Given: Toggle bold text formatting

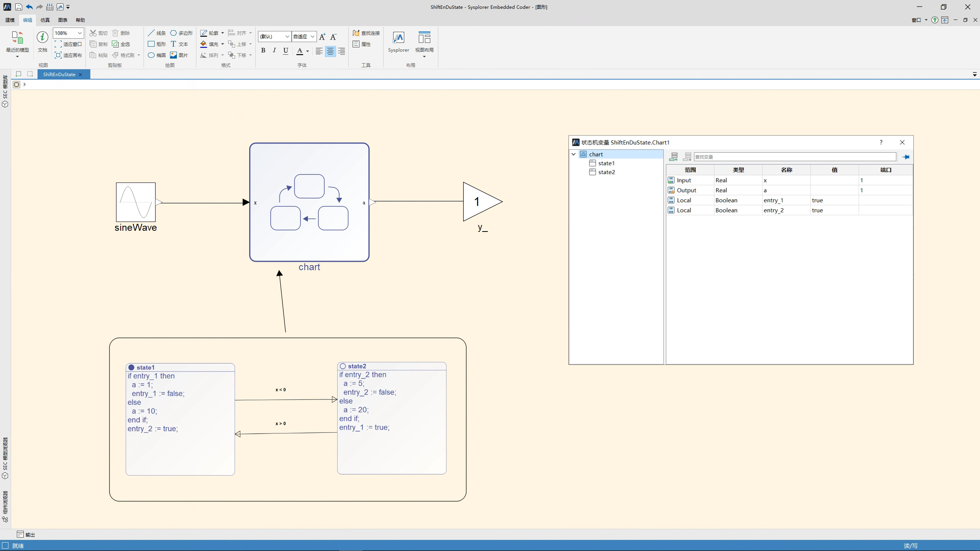Looking at the screenshot, I should tap(263, 51).
